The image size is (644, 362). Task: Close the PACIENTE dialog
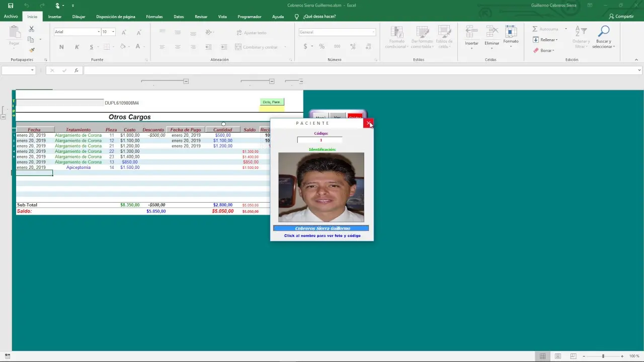pyautogui.click(x=368, y=123)
